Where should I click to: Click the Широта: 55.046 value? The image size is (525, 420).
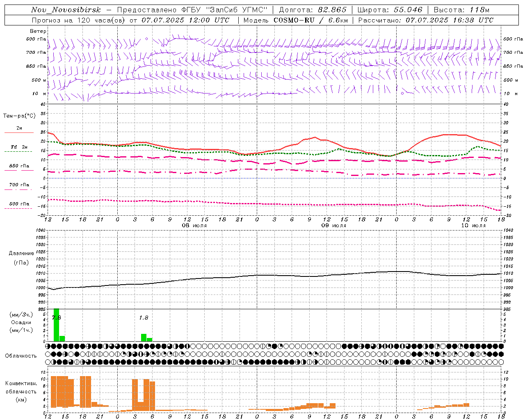point(390,10)
